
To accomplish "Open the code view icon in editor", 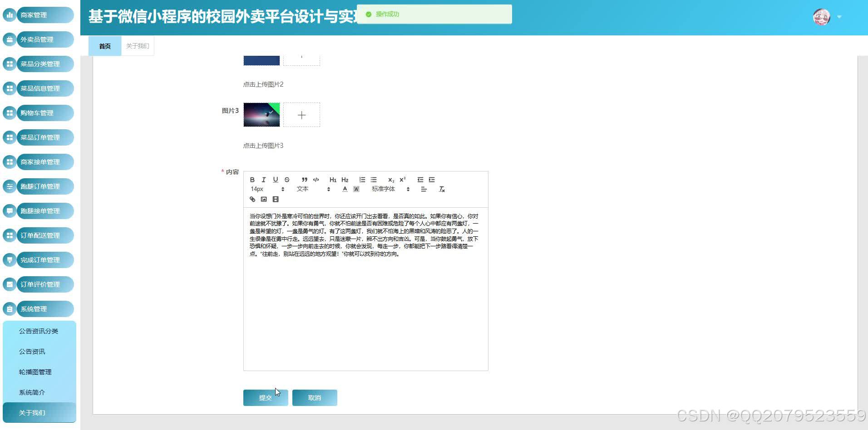I will (316, 180).
